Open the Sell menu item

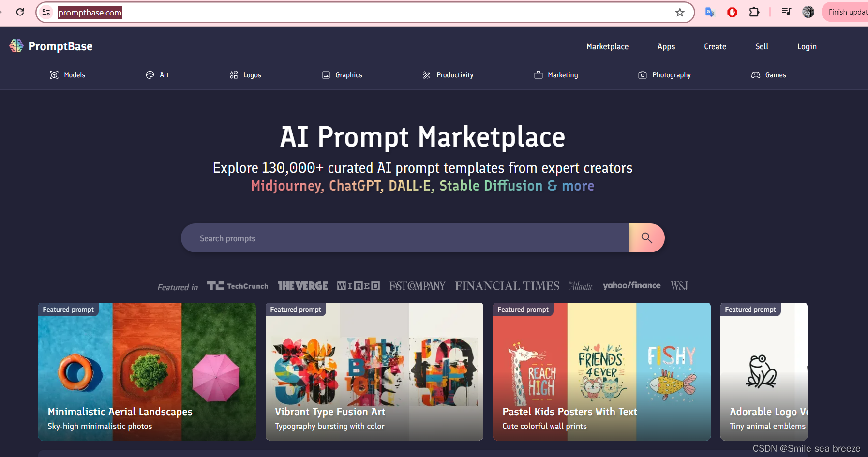762,46
